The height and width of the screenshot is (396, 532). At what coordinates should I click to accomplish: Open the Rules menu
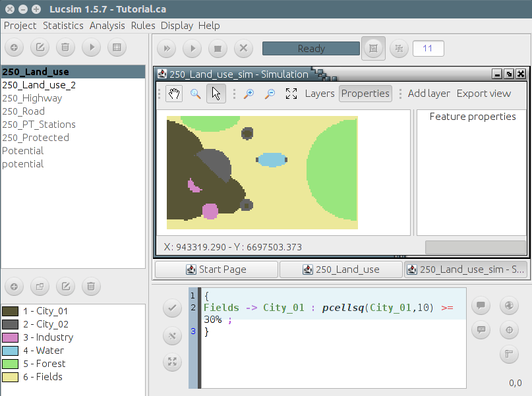(142, 25)
